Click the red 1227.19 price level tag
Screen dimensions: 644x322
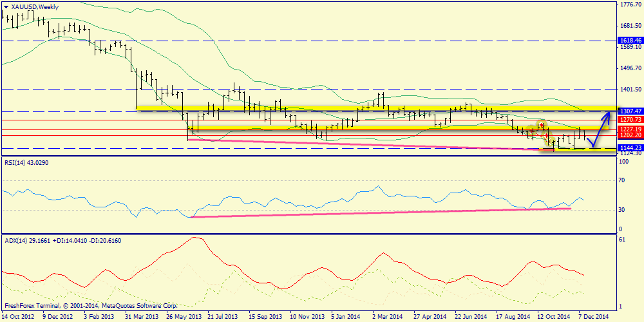click(630, 129)
